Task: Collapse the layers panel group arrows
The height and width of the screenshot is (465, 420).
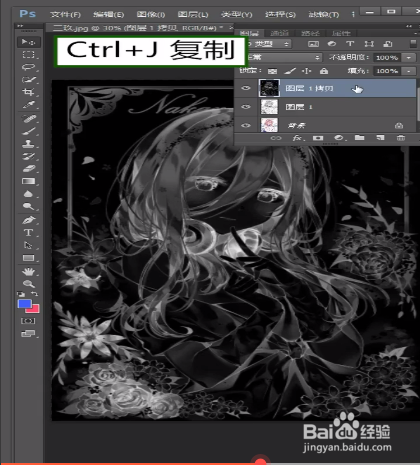Action: pos(409,26)
